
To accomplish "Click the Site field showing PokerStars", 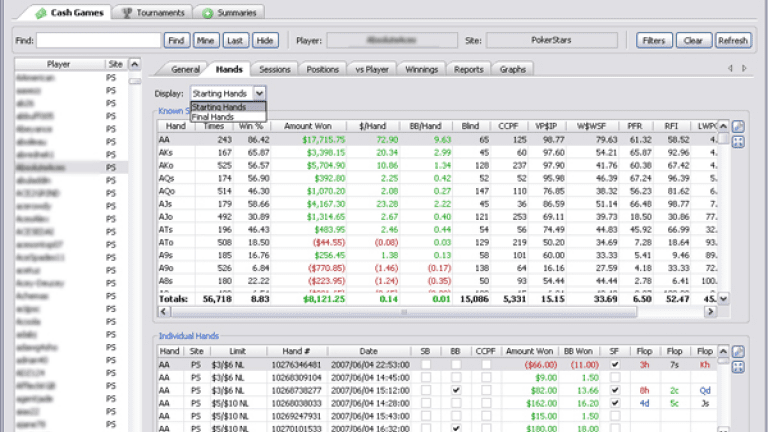I will coord(552,40).
